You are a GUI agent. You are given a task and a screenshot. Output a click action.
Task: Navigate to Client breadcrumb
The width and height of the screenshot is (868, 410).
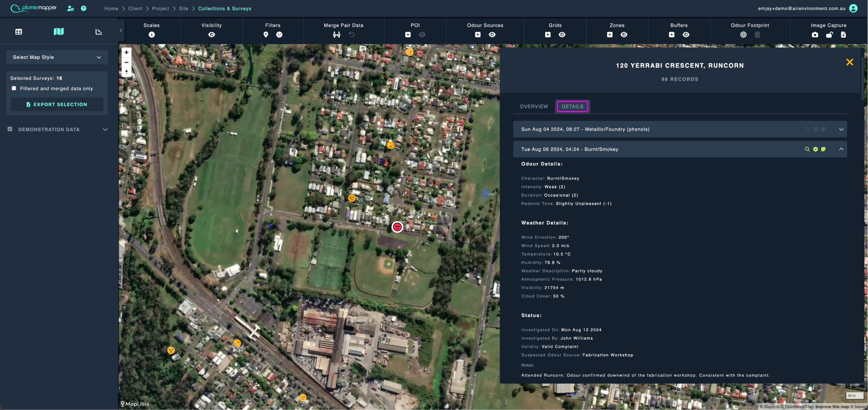(135, 9)
